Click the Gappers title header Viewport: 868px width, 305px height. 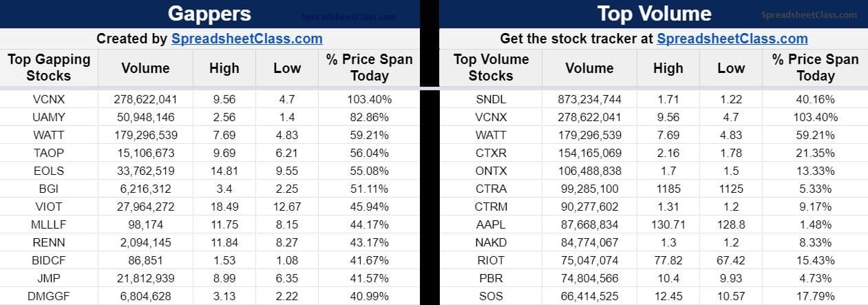[x=209, y=14]
